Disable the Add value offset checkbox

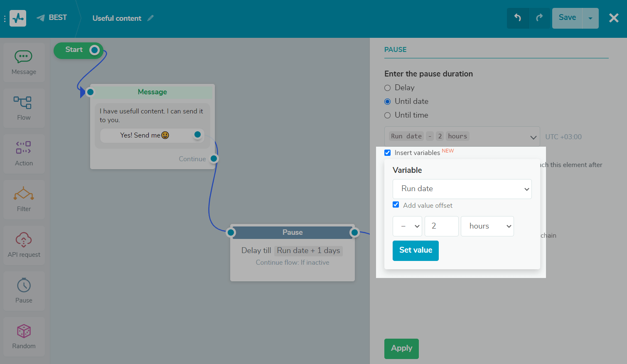point(396,205)
